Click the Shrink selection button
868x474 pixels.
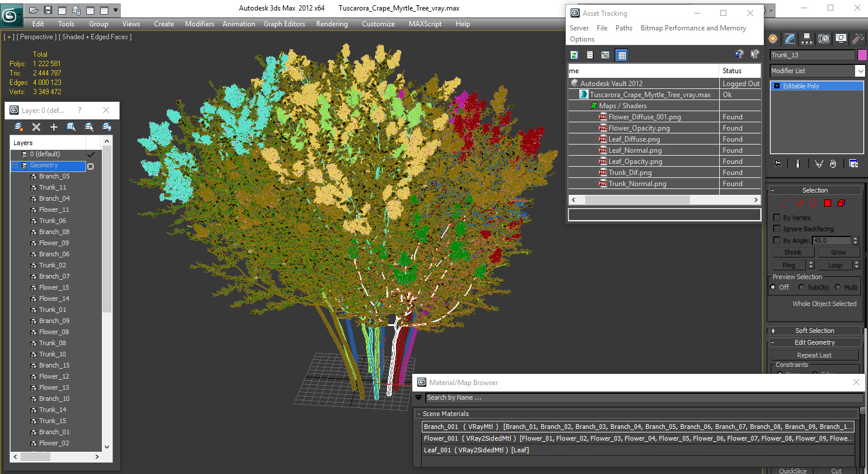[x=793, y=252]
